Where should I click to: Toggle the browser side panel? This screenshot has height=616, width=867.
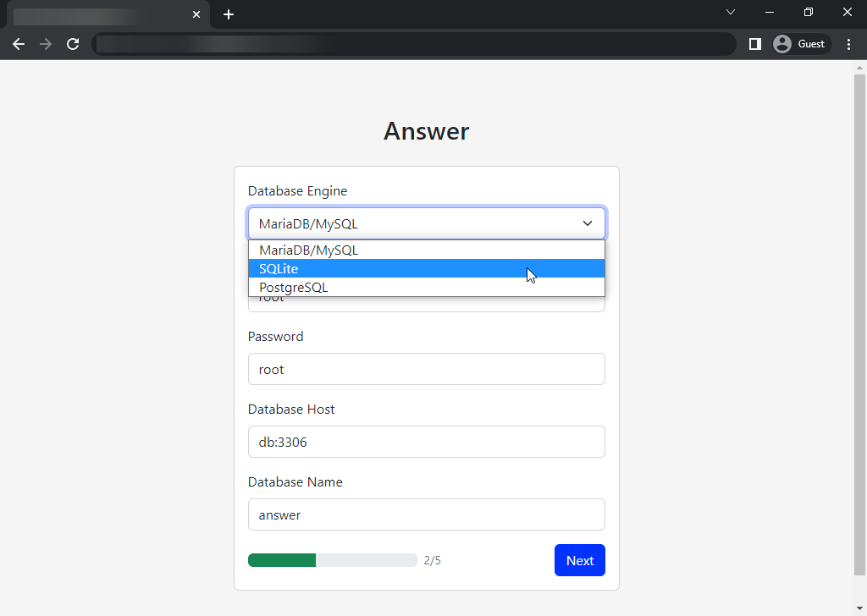[754, 44]
